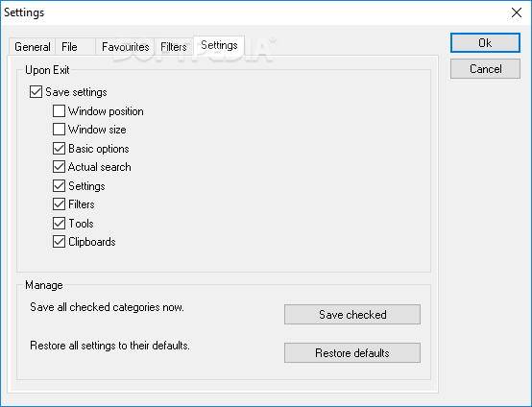Open the Filters tab
The image size is (532, 407).
[x=174, y=47]
